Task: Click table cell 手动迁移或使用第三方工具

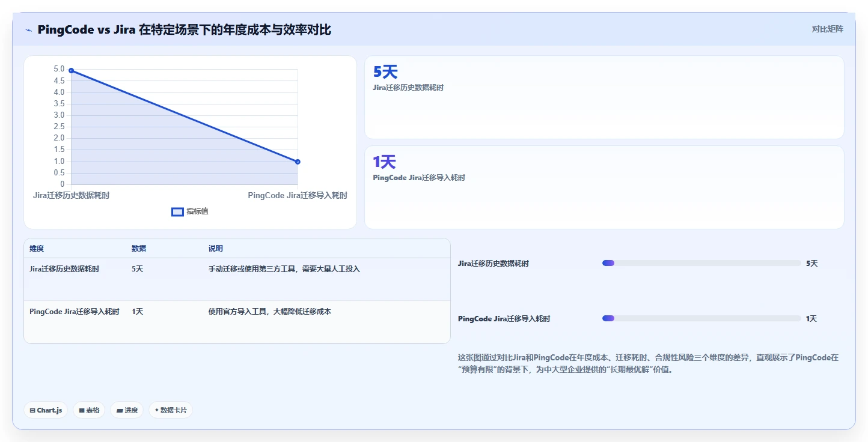Action: pos(284,269)
